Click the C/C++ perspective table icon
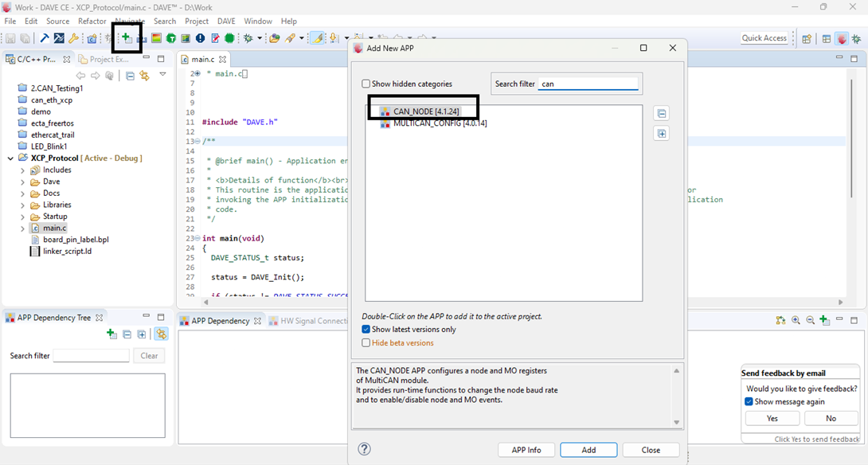 tap(827, 39)
